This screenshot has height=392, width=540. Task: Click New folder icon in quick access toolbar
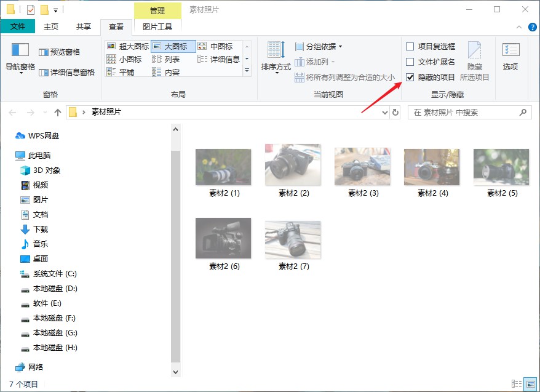(44, 10)
